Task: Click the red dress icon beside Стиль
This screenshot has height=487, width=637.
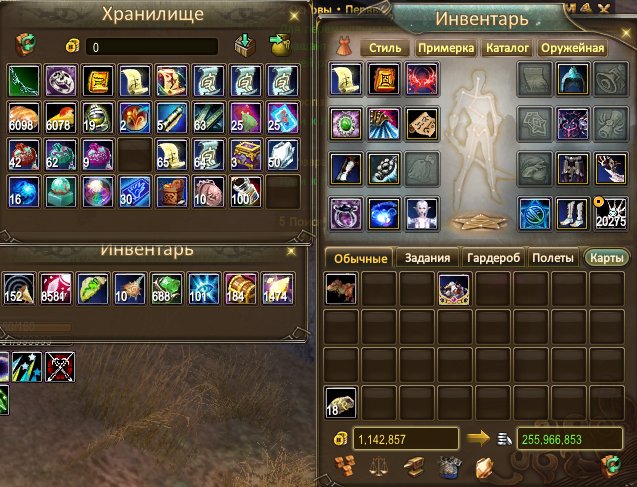Action: coord(344,45)
